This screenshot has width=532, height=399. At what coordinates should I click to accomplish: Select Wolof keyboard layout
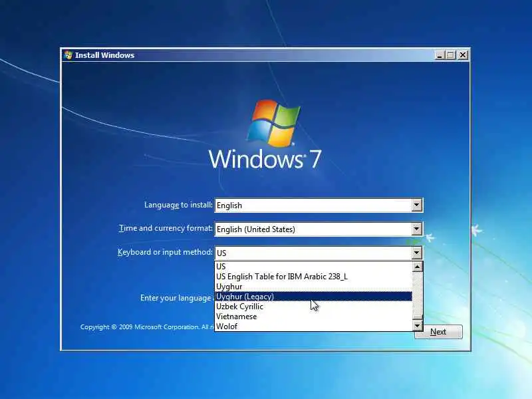pyautogui.click(x=313, y=326)
